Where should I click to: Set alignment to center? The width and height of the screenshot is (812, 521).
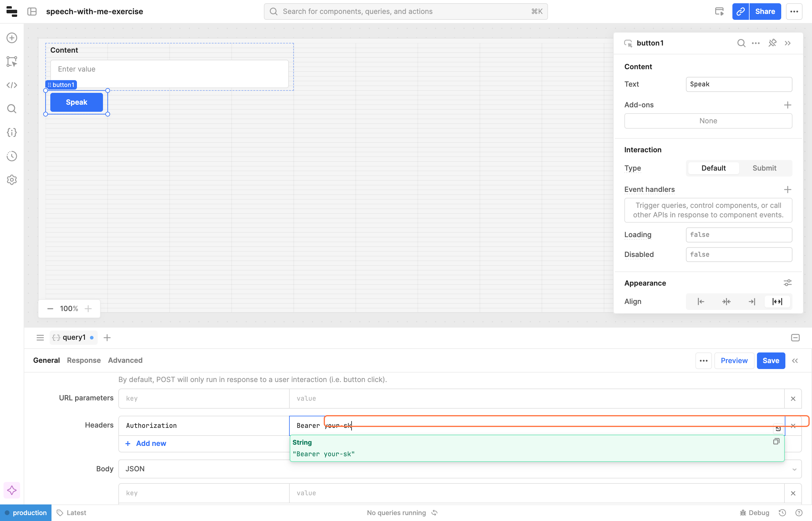pyautogui.click(x=726, y=301)
